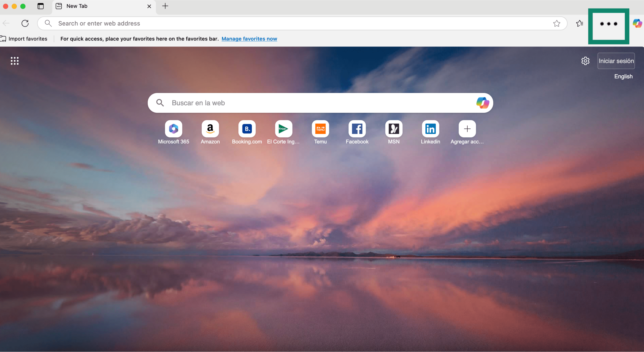Open the Microsoft 365 shortcut

pyautogui.click(x=173, y=132)
